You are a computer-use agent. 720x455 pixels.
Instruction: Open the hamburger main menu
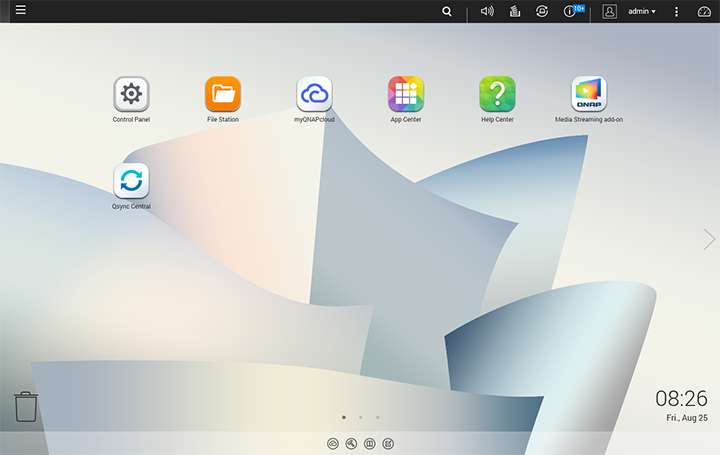tap(20, 11)
